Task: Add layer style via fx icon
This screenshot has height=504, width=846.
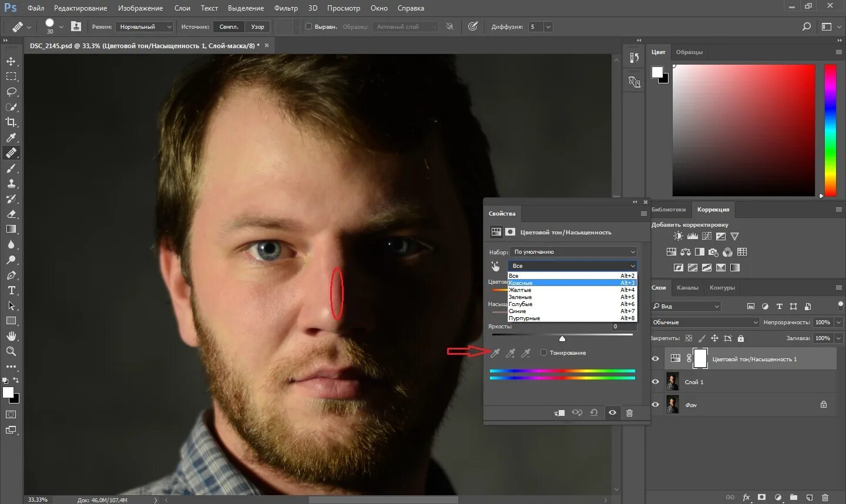Action: click(746, 497)
